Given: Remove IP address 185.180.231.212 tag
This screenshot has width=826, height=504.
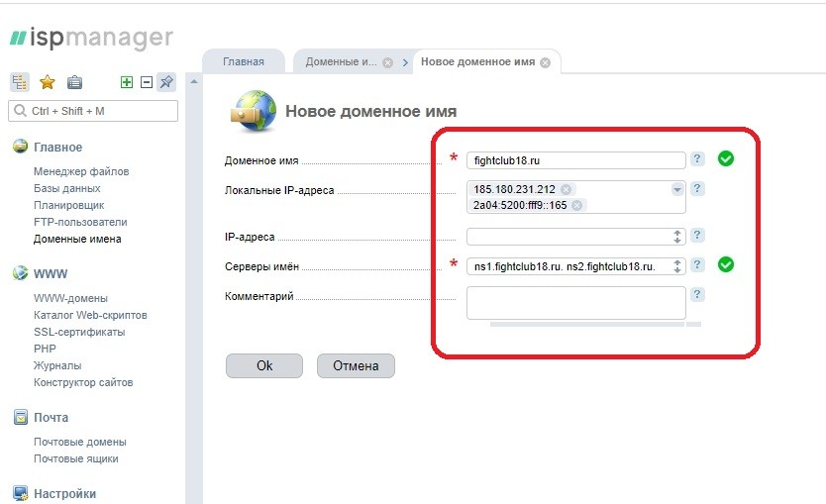Looking at the screenshot, I should (x=566, y=189).
